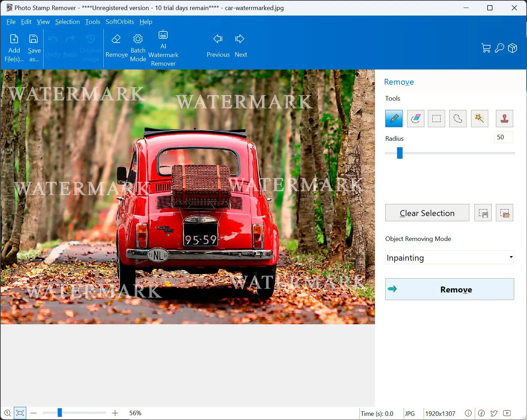Viewport: 527px width, 420px height.
Task: Click the zoom level slider handle
Action: click(59, 413)
